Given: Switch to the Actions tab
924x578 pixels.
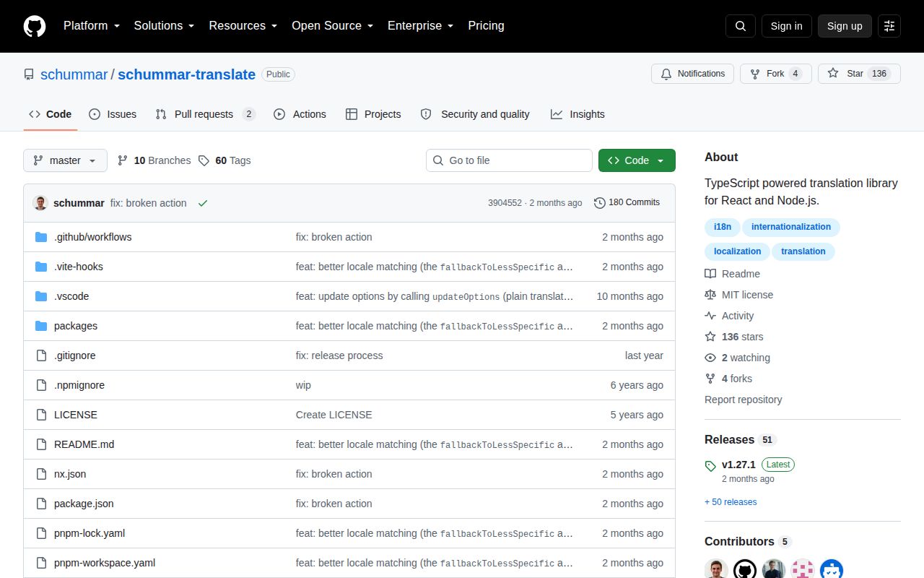Looking at the screenshot, I should click(x=300, y=114).
